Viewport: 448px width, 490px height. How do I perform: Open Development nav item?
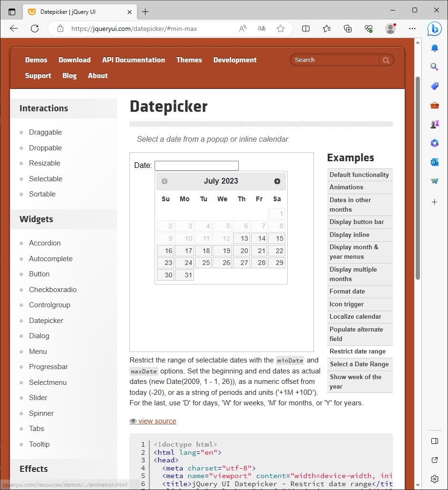235,60
